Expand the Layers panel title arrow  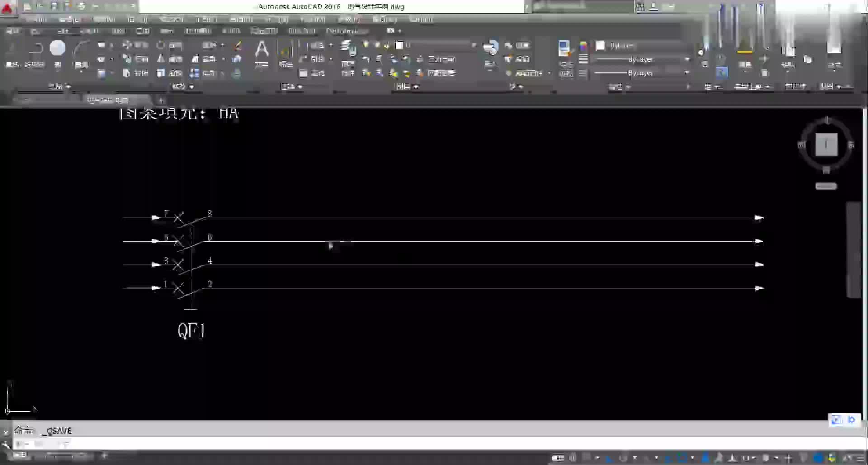[416, 86]
